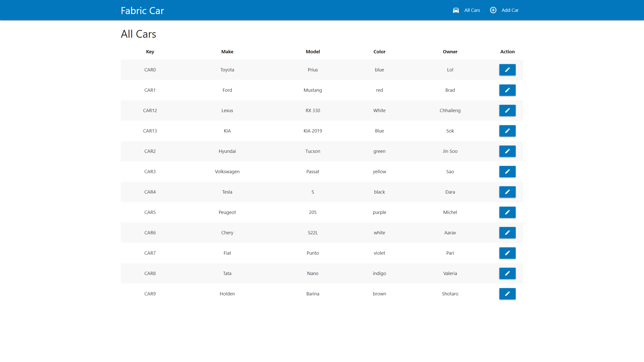The height and width of the screenshot is (362, 644).
Task: Click pencil for Fiat Punto
Action: tap(507, 253)
